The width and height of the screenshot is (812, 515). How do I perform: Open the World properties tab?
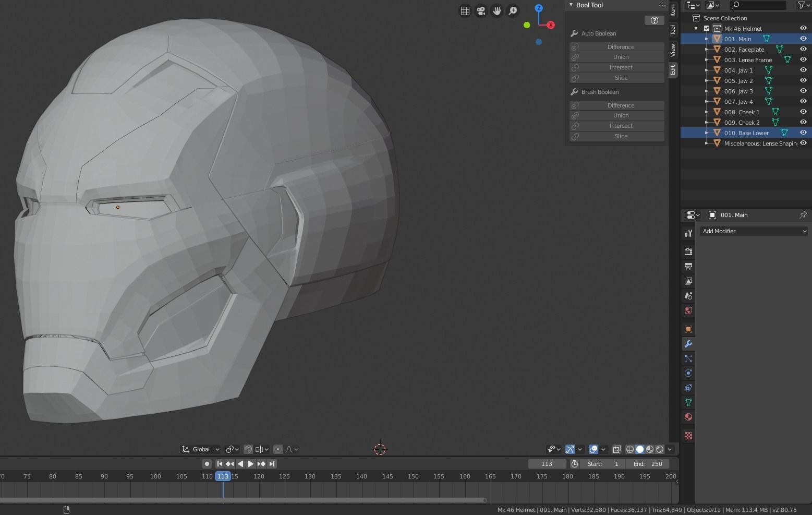coord(688,310)
